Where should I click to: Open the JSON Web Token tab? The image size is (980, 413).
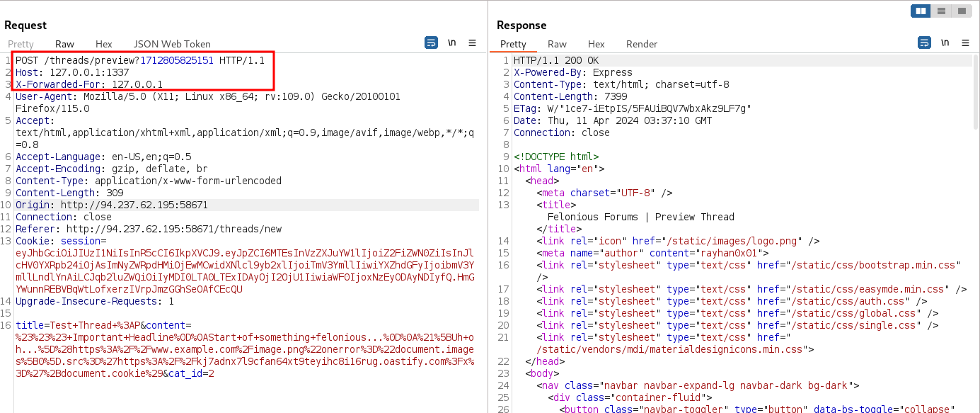[172, 44]
